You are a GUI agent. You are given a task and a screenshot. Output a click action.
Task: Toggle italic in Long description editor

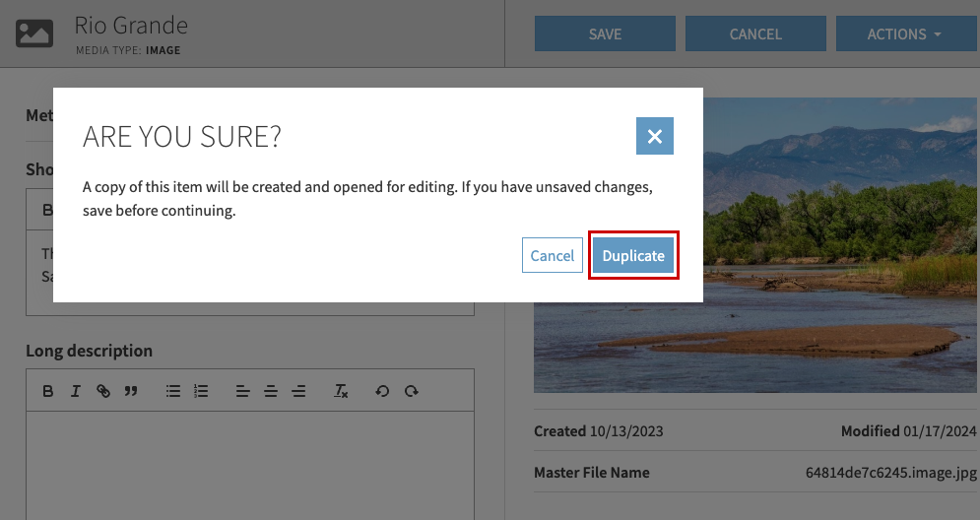coord(76,391)
